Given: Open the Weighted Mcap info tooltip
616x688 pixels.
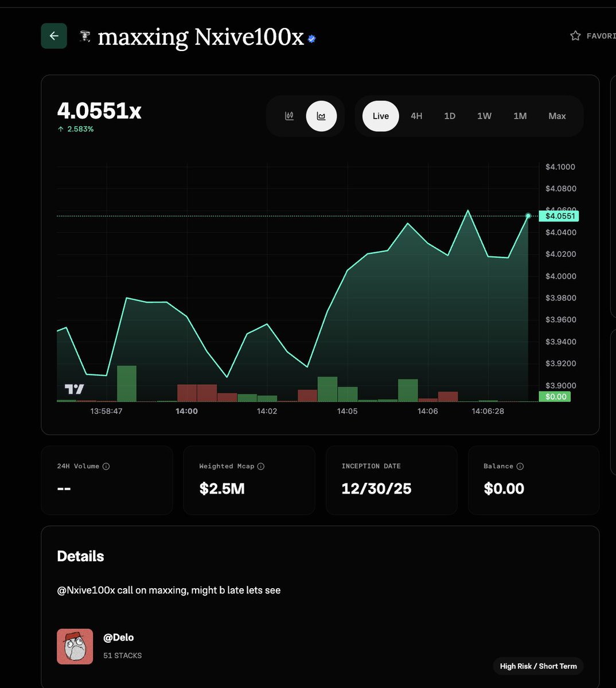Looking at the screenshot, I should click(x=262, y=466).
